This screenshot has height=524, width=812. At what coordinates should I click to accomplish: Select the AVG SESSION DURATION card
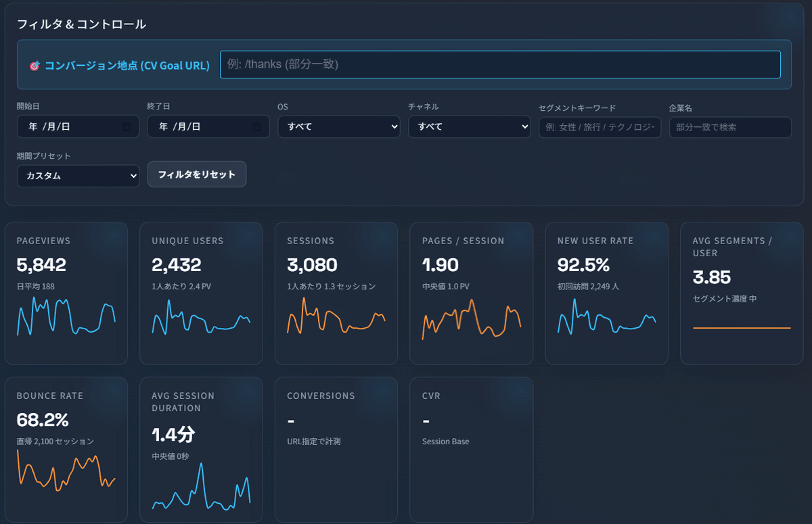pyautogui.click(x=201, y=448)
